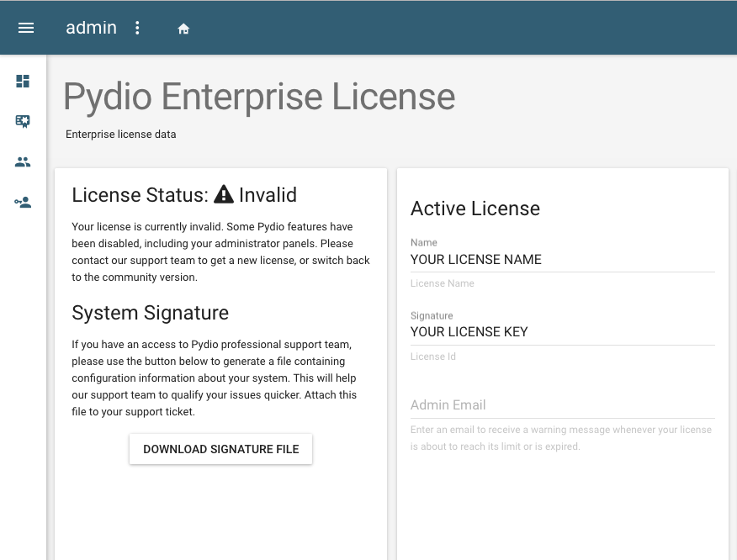Select the Pydio Enterprise License heading
The width and height of the screenshot is (737, 560).
259,97
